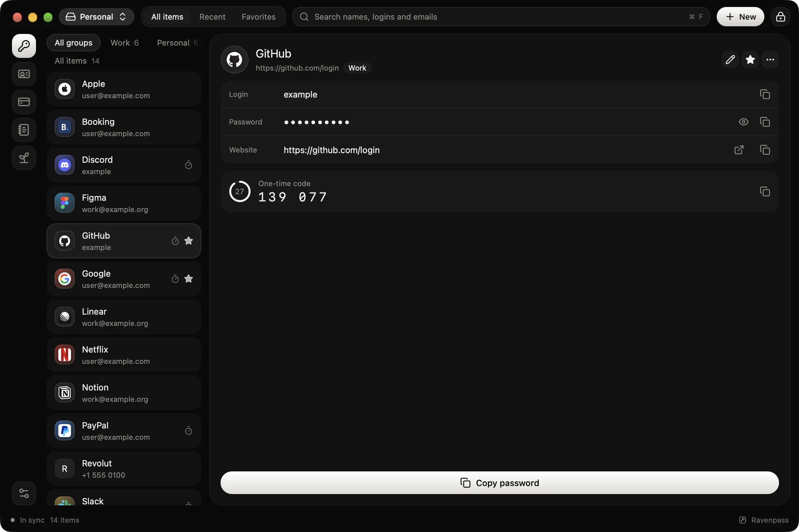This screenshot has width=799, height=532.
Task: Lock the vault with padlock icon
Action: coord(780,17)
